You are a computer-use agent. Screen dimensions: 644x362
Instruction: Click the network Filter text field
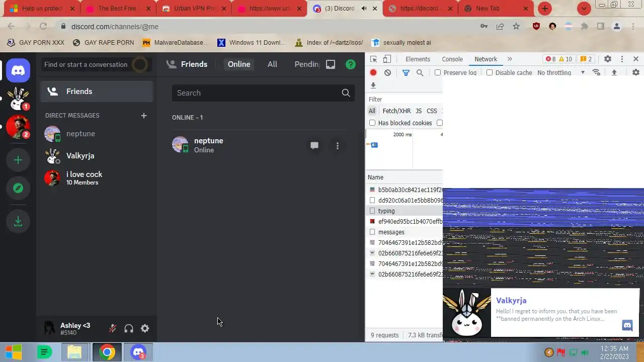coord(405,100)
